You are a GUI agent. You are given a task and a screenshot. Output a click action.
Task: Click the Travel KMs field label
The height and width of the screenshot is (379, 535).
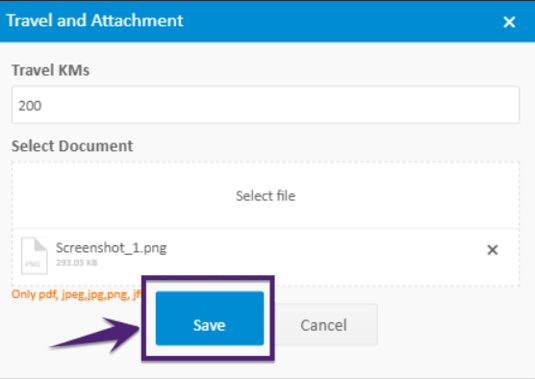point(50,70)
